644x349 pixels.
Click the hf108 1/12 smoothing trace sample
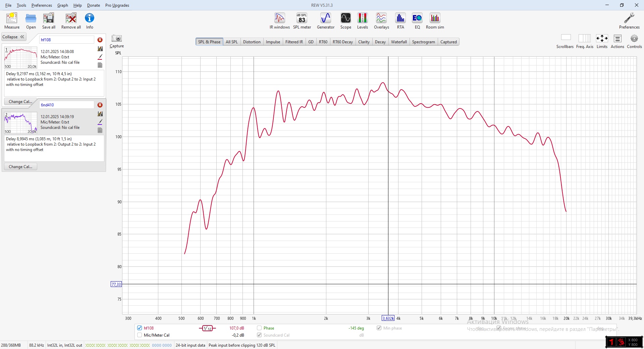[x=207, y=328]
